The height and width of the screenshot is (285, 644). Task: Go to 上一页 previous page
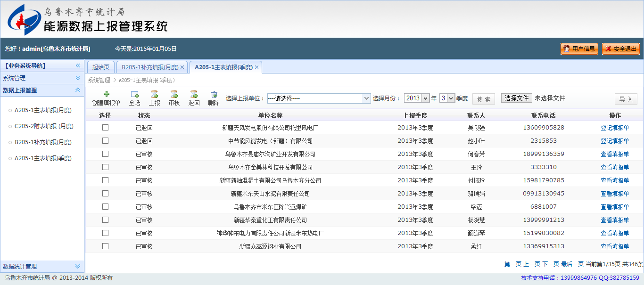(532, 264)
